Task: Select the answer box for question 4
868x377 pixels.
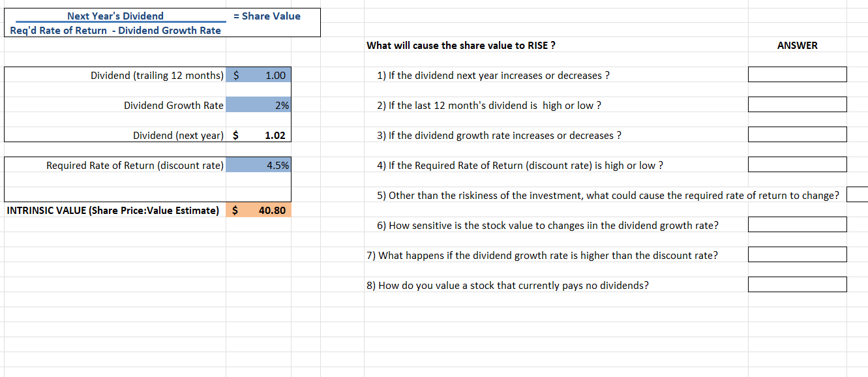Action: click(x=797, y=164)
